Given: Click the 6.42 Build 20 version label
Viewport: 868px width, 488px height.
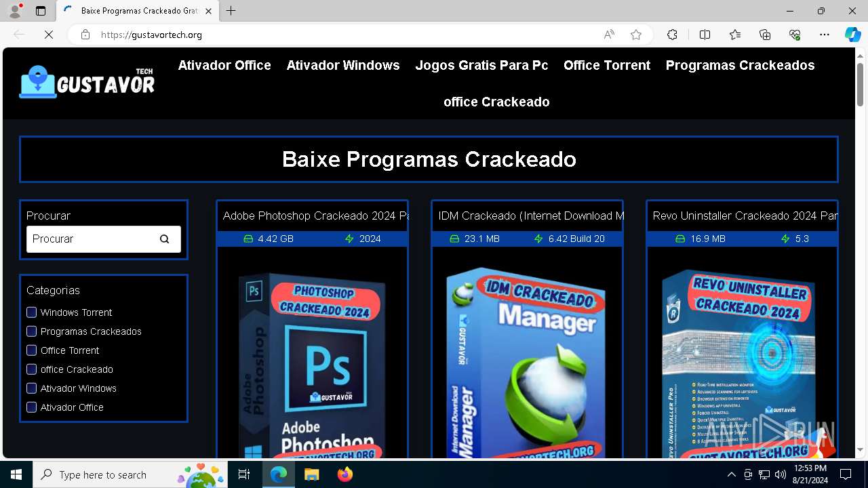Looking at the screenshot, I should 576,239.
